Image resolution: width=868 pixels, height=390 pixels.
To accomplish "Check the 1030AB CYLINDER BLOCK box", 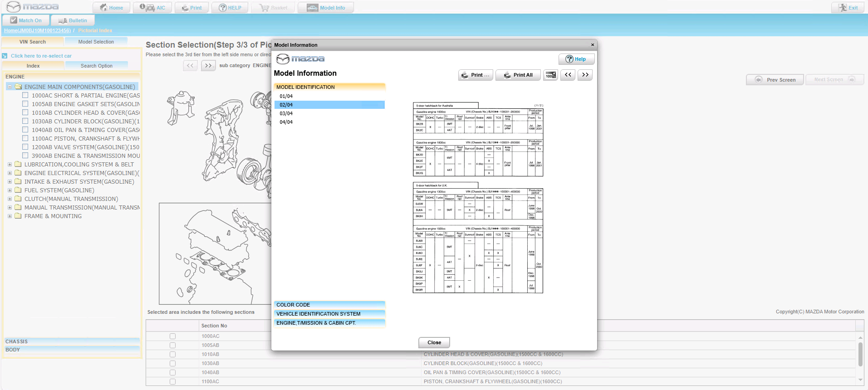I will [25, 121].
